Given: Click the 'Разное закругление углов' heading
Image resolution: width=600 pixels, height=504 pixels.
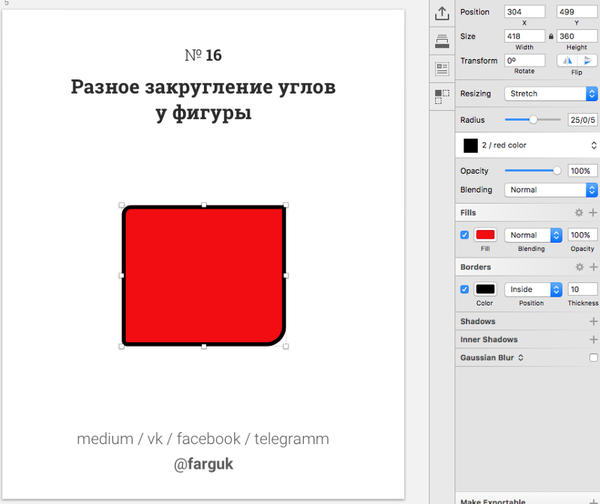Looking at the screenshot, I should pyautogui.click(x=203, y=86).
